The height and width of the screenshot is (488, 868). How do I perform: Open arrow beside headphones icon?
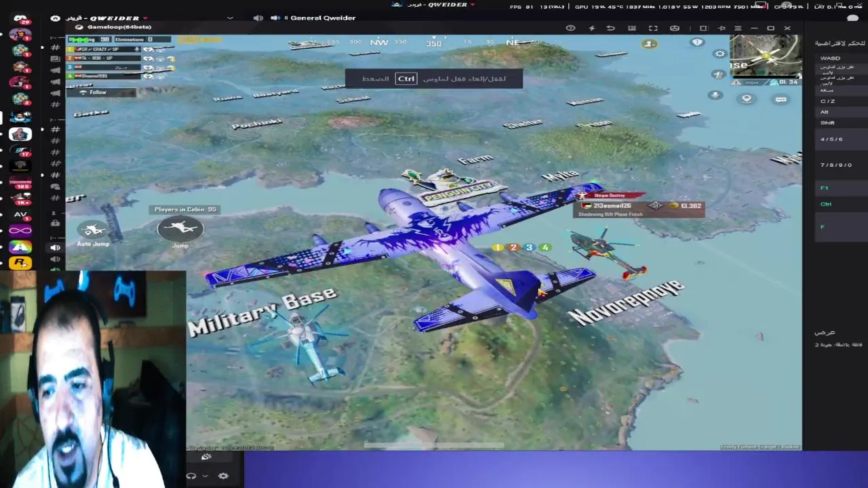[205, 476]
